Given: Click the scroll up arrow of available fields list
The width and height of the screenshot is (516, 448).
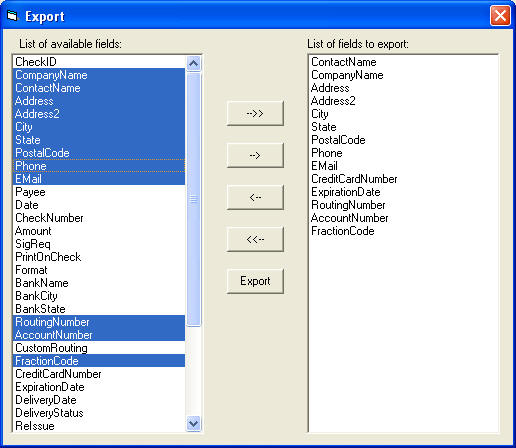Looking at the screenshot, I should [x=194, y=63].
